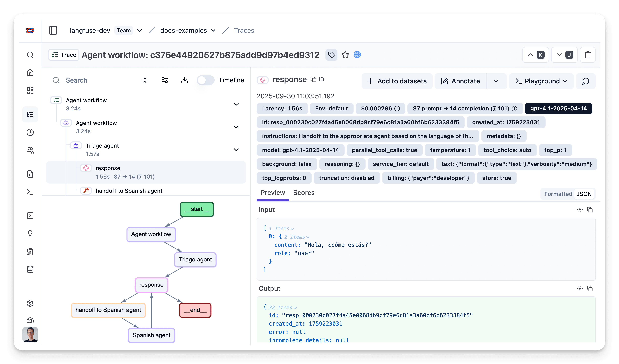This screenshot has height=364, width=619.
Task: Click the cost info icon
Action: pyautogui.click(x=397, y=108)
